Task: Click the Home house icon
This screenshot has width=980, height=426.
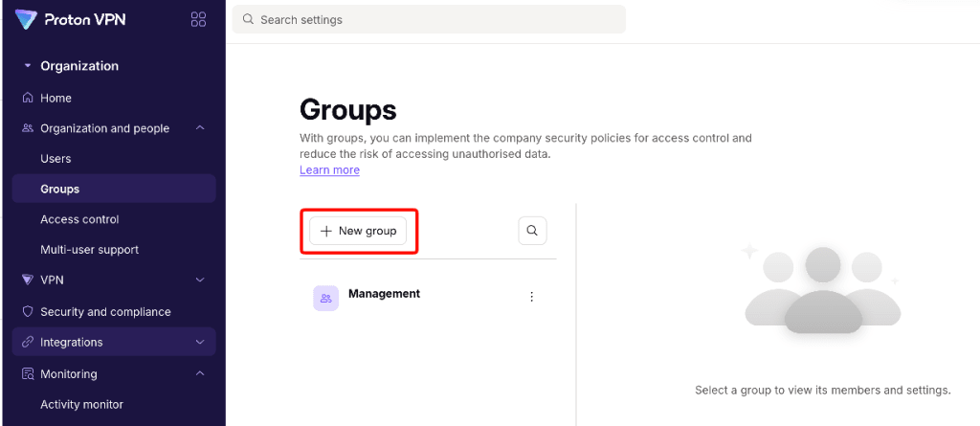Action: (28, 98)
